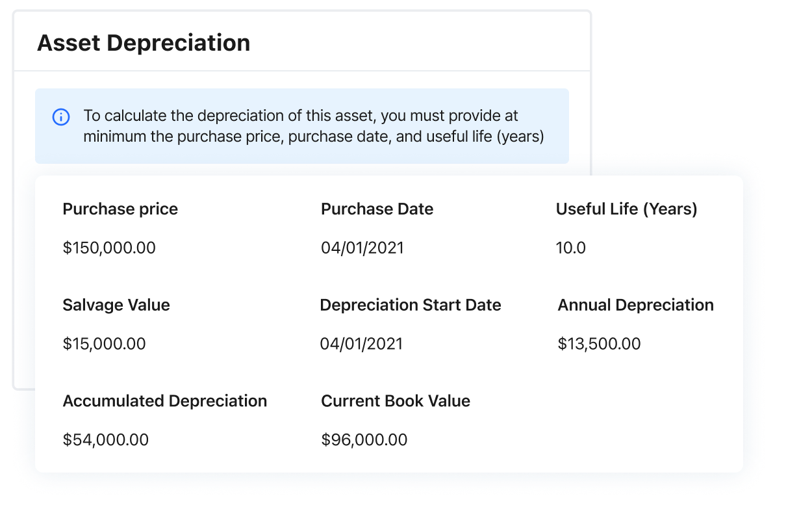The width and height of the screenshot is (812, 520).
Task: Select the $150,000.00 purchase price value
Action: click(109, 248)
